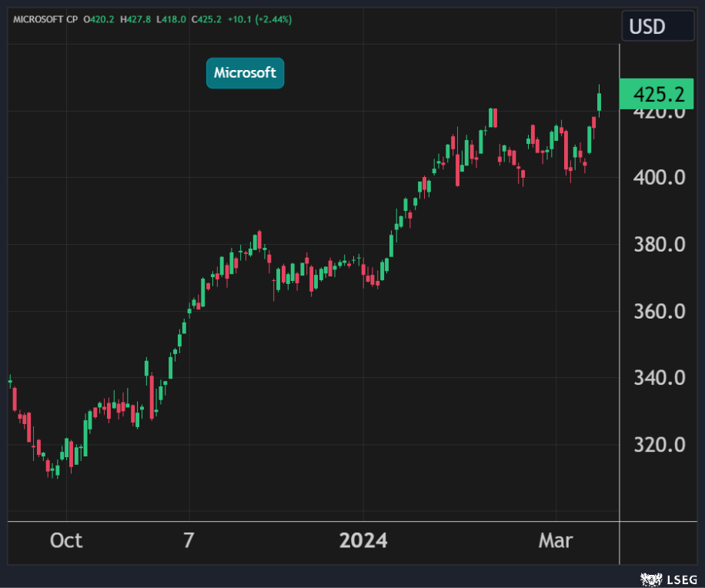Select the Mar label on time axis
This screenshot has height=588, width=705.
pyautogui.click(x=555, y=541)
